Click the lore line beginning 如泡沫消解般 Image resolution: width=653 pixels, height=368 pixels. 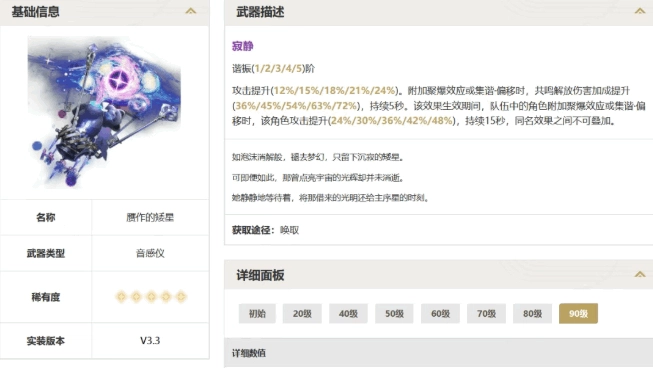point(318,157)
